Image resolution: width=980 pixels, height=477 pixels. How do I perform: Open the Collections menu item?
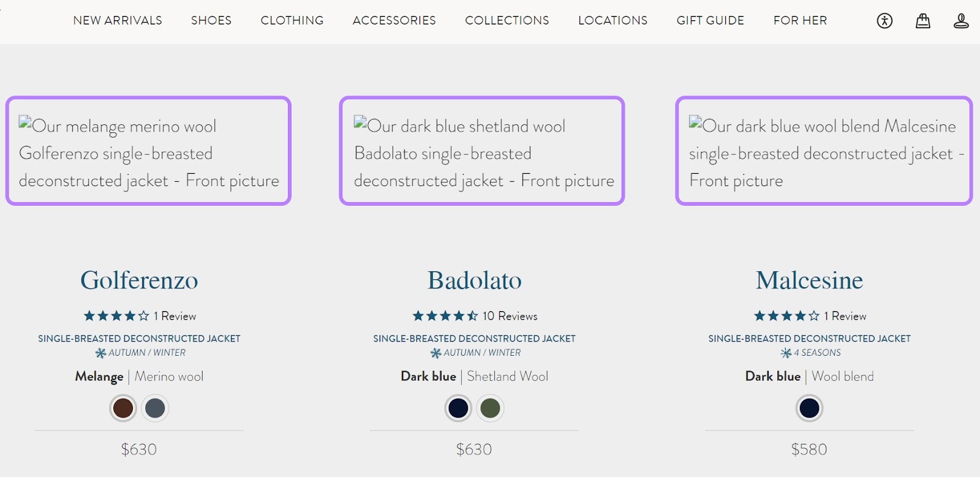click(507, 20)
